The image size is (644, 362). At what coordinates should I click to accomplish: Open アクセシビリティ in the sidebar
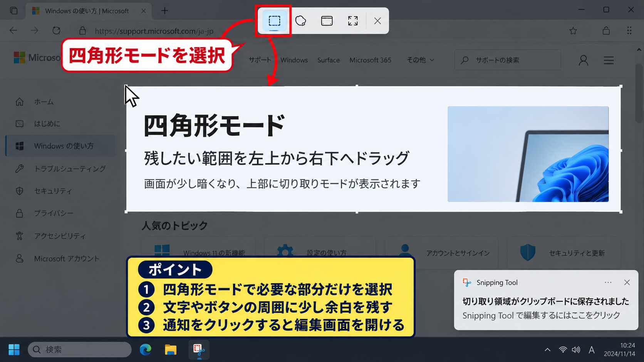pos(60,236)
